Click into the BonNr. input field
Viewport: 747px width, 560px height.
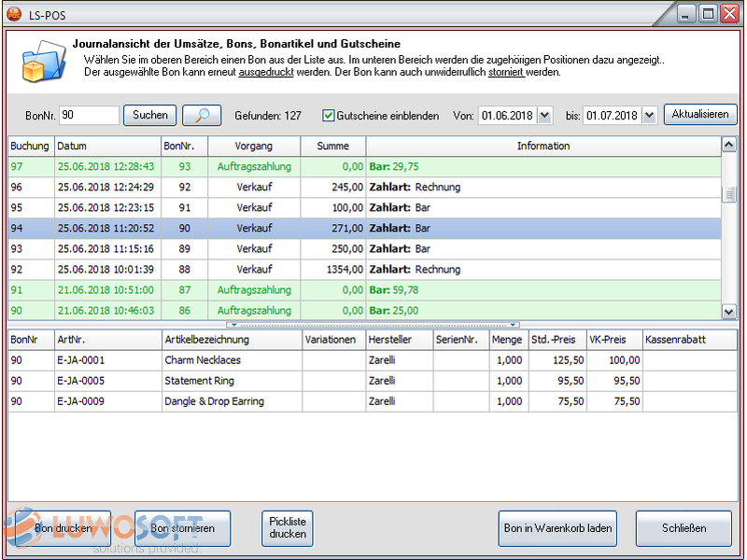click(x=89, y=116)
